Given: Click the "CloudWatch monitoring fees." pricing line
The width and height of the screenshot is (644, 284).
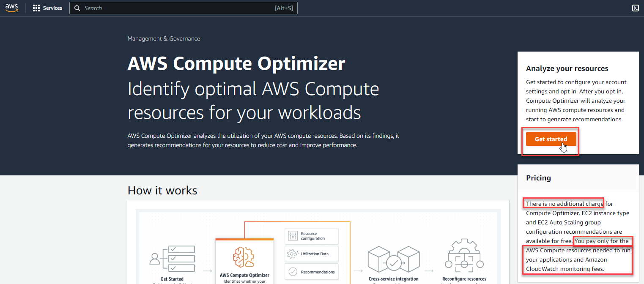Looking at the screenshot, I should [565, 269].
